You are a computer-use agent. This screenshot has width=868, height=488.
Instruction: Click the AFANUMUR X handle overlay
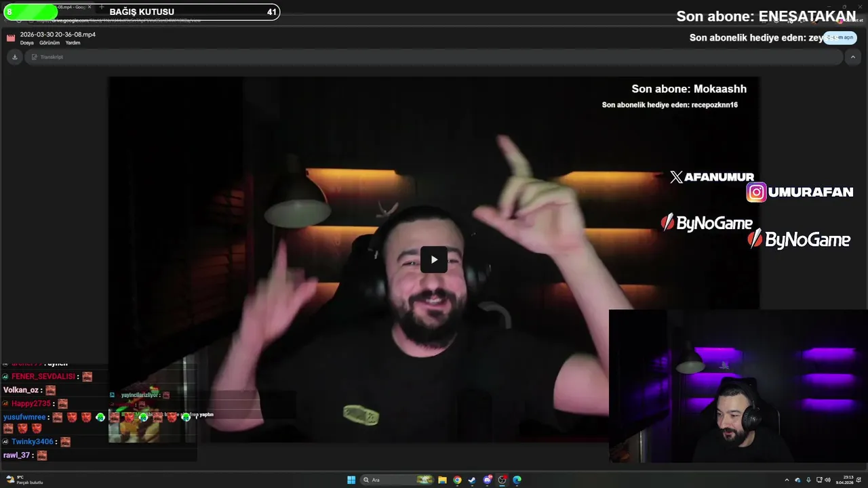712,177
